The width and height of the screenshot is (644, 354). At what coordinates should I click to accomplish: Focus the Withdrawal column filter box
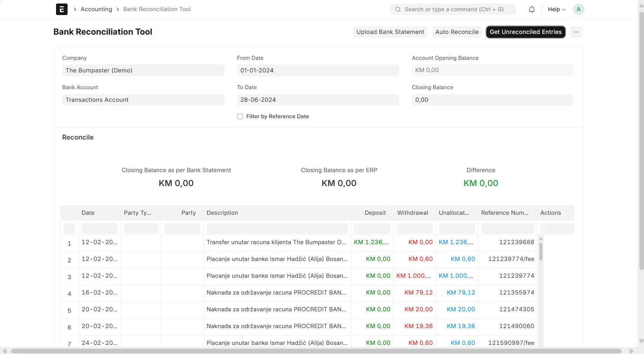414,228
